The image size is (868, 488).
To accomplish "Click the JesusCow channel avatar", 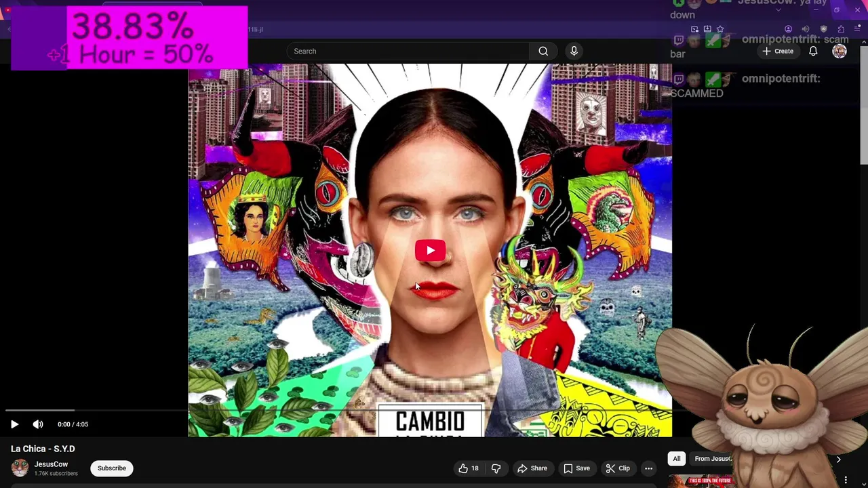I will [x=20, y=468].
